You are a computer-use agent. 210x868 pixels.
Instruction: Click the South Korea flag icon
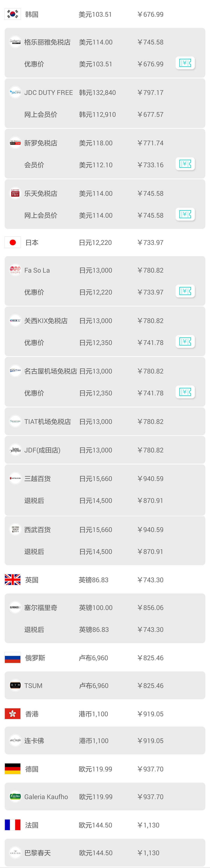(x=12, y=14)
